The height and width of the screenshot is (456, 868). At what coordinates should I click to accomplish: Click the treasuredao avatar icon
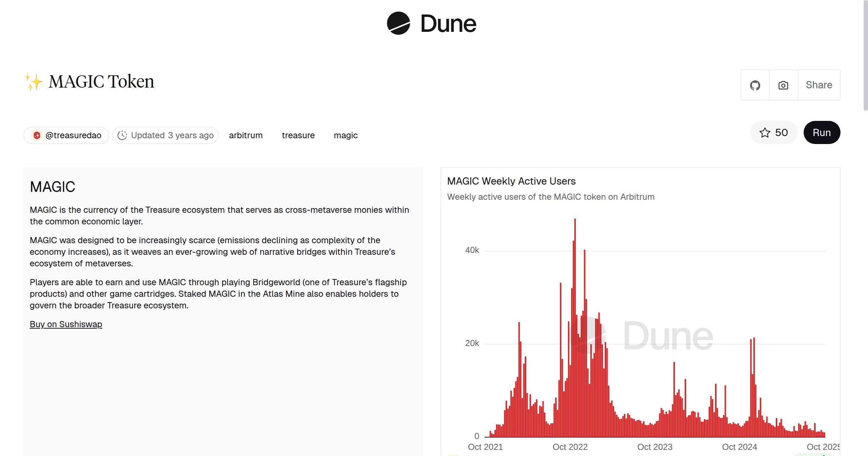pos(37,135)
